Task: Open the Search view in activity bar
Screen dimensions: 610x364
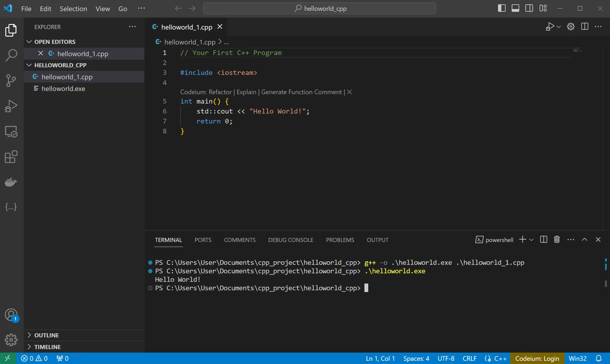Action: [x=11, y=55]
